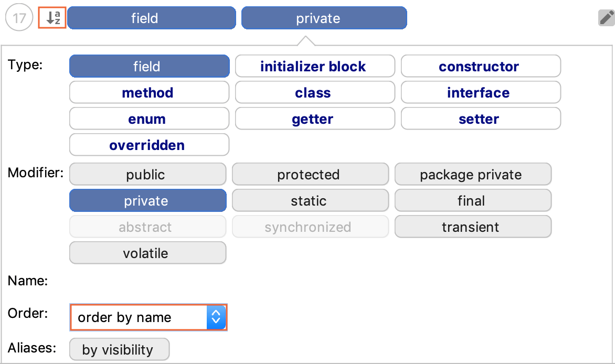Click the rule number 17 circle
Viewport: 615px width, 364px height.
(19, 18)
